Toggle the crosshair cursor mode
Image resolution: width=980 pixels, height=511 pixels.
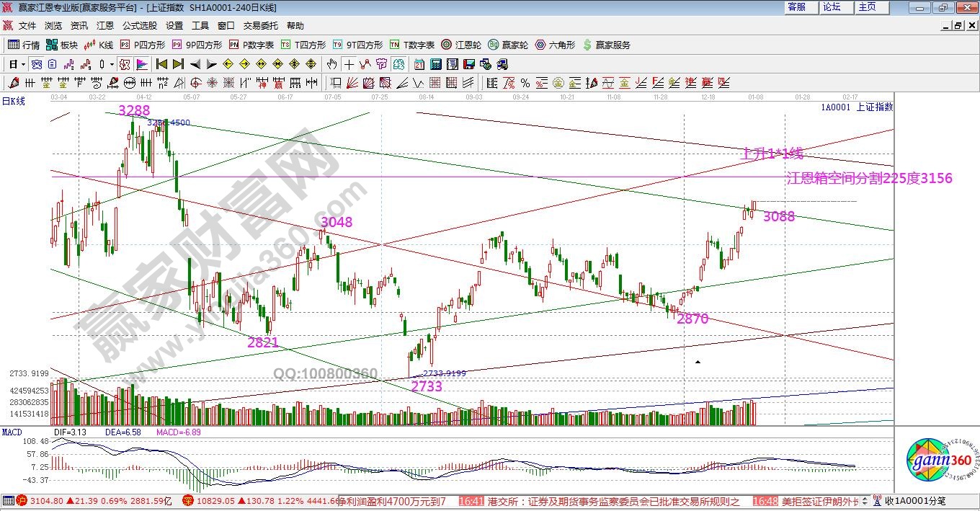348,64
